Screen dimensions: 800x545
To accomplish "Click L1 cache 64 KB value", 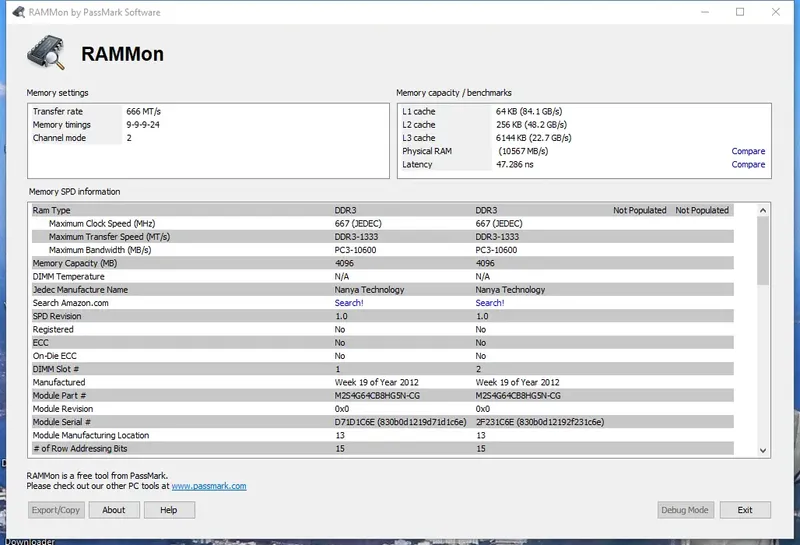I will tap(529, 111).
